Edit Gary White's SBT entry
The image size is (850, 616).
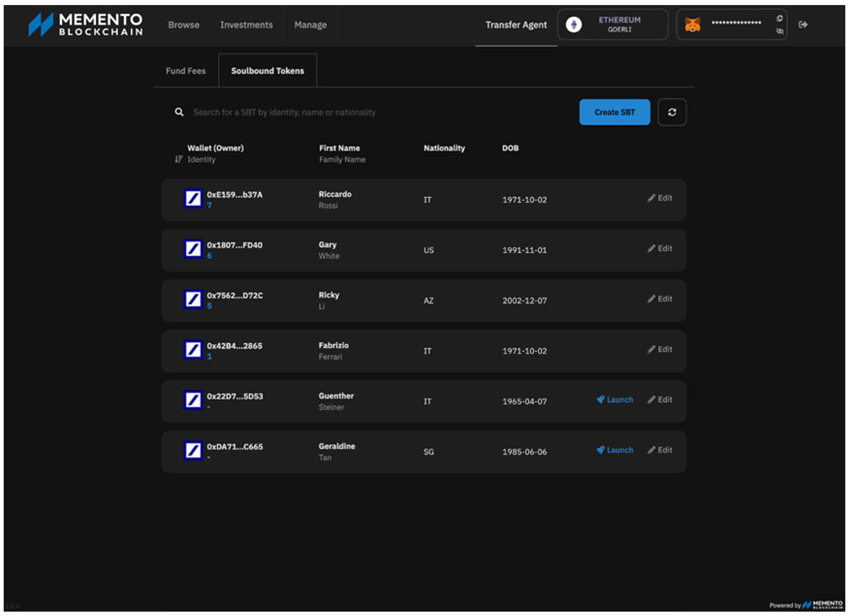point(660,248)
